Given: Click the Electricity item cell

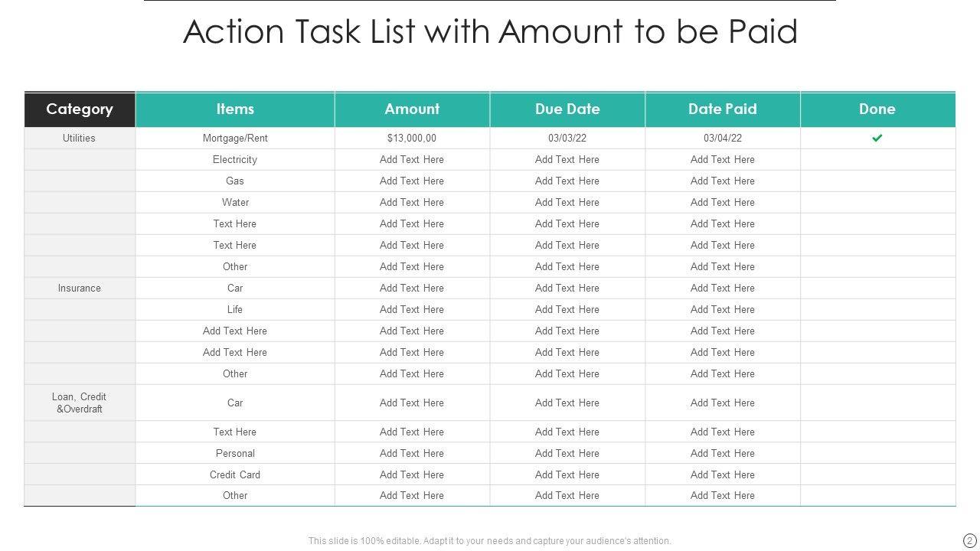Looking at the screenshot, I should point(235,160).
